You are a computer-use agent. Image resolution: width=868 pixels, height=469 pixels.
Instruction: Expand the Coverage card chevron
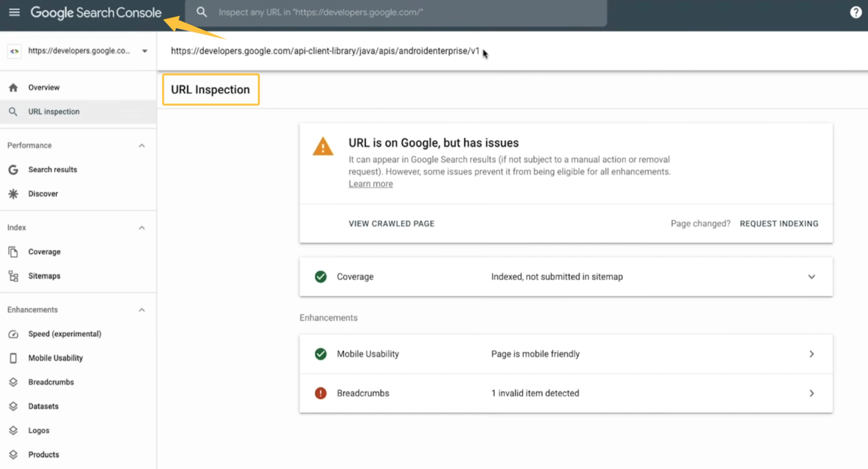point(812,277)
